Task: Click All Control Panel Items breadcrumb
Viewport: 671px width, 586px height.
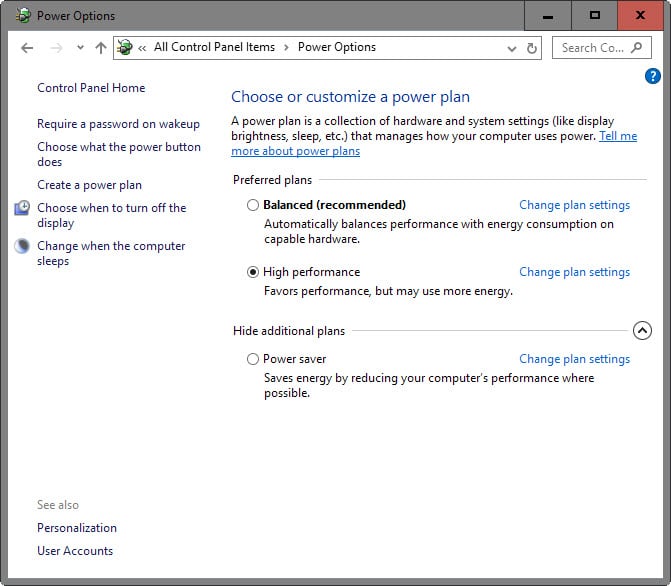Action: click(214, 47)
